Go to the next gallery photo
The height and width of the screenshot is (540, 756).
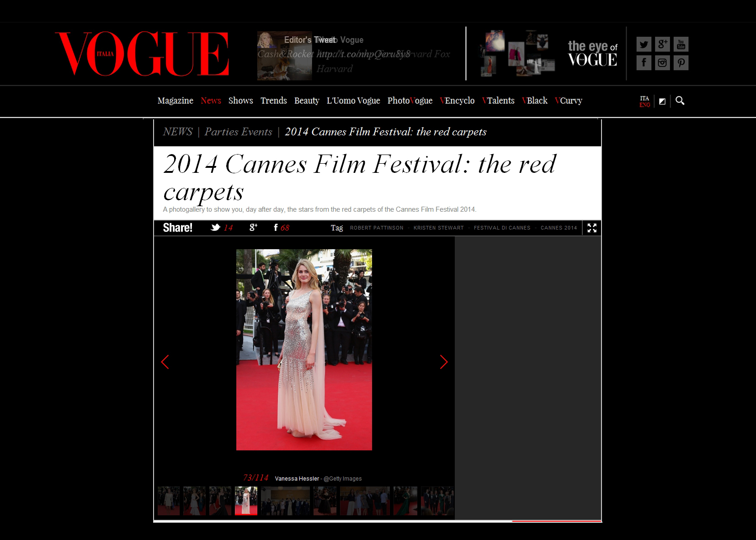coord(443,362)
